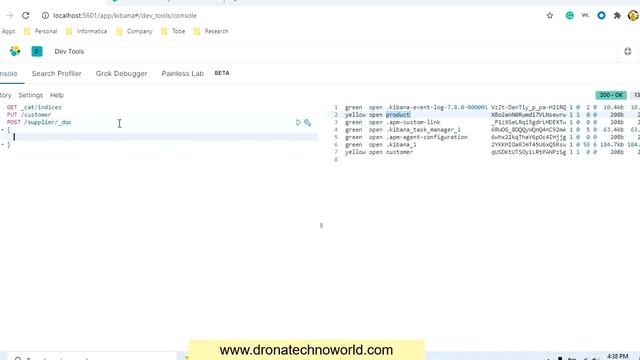Click the 63.4kb size value
The width and height of the screenshot is (640, 360).
[x=613, y=130]
